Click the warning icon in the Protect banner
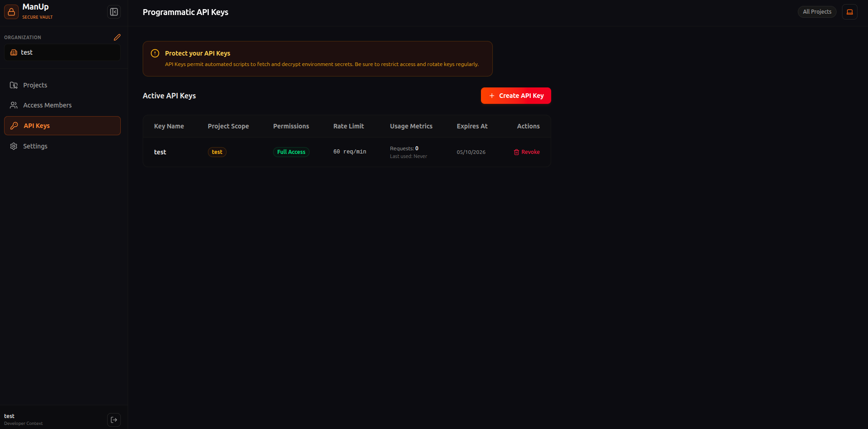 [155, 53]
